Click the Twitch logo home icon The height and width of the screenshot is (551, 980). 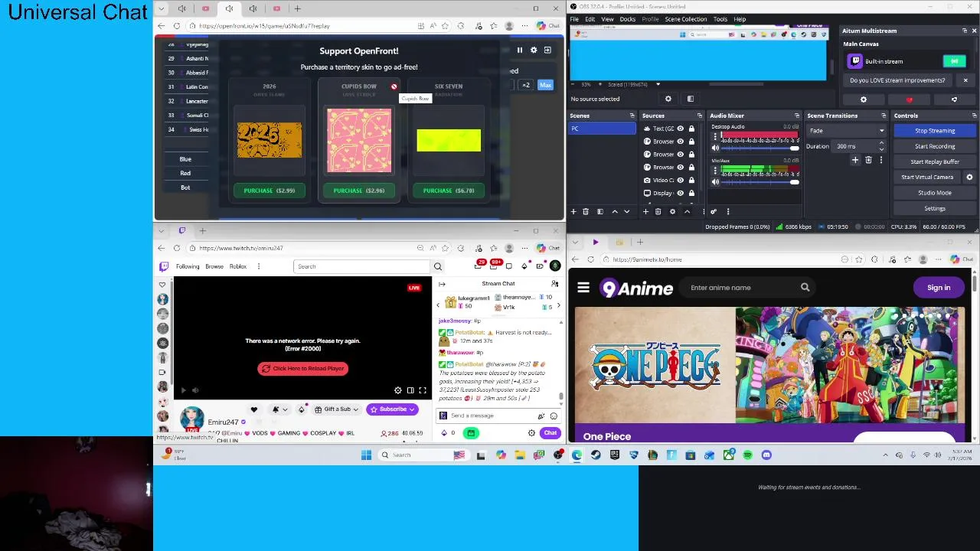coord(164,266)
